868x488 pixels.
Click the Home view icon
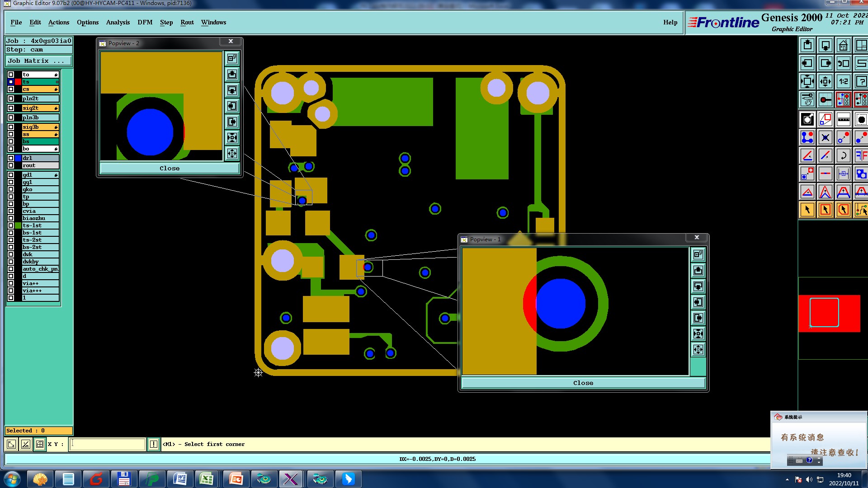click(x=843, y=45)
